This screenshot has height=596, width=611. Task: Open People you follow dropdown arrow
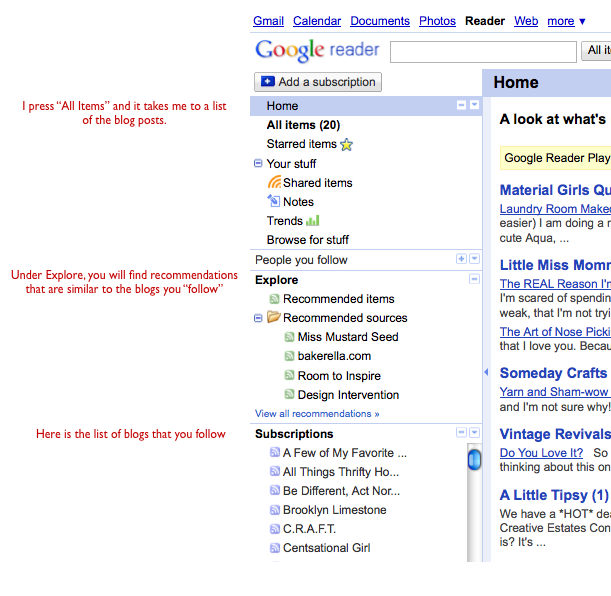(x=474, y=259)
